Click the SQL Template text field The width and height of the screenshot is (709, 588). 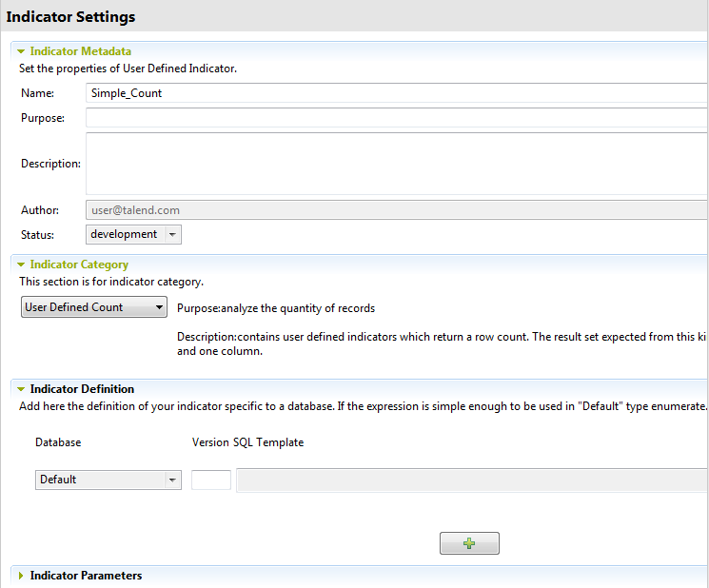[471, 480]
